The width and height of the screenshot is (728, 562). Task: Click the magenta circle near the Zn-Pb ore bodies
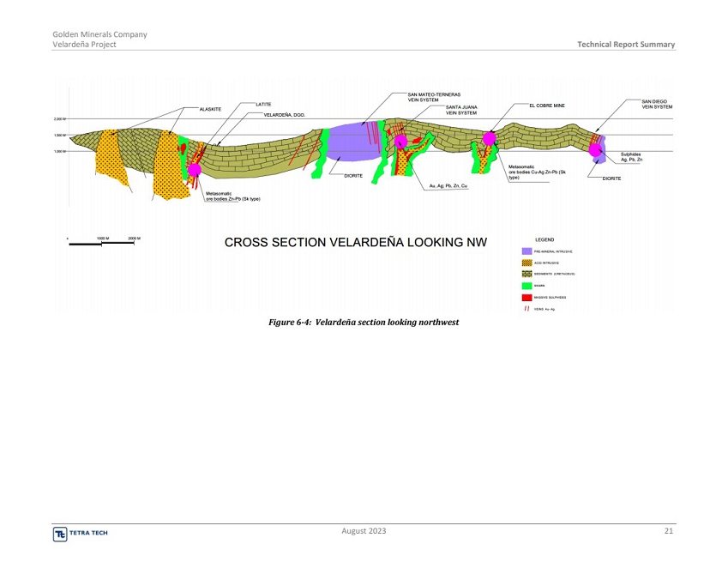[194, 170]
